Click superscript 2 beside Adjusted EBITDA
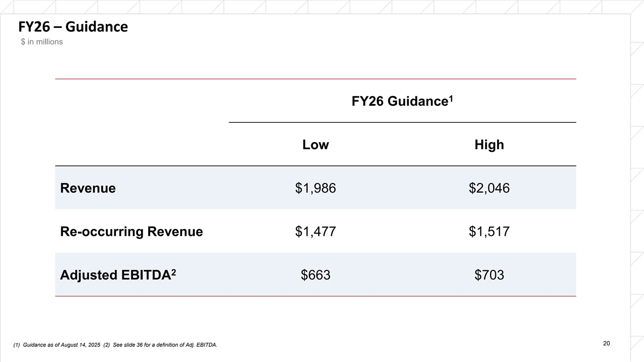The height and width of the screenshot is (362, 644). click(x=173, y=271)
